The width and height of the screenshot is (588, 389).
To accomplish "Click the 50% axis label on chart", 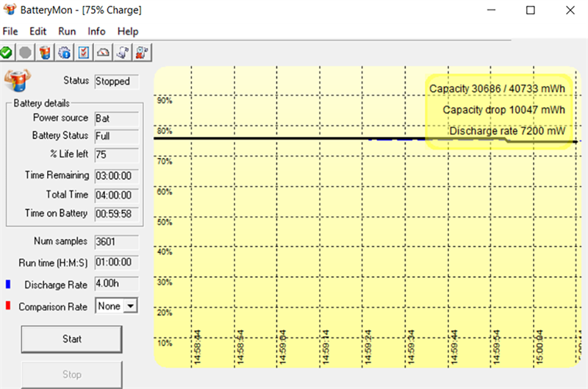I will (165, 221).
